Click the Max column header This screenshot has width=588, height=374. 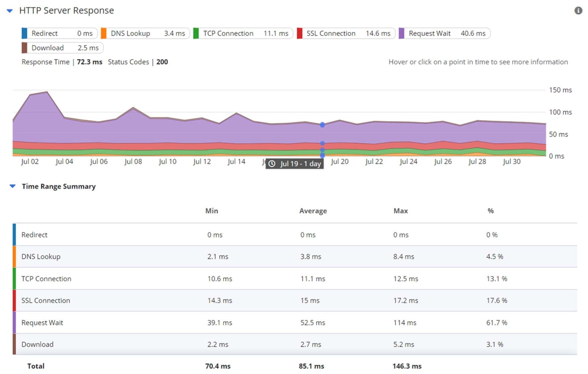pos(400,211)
